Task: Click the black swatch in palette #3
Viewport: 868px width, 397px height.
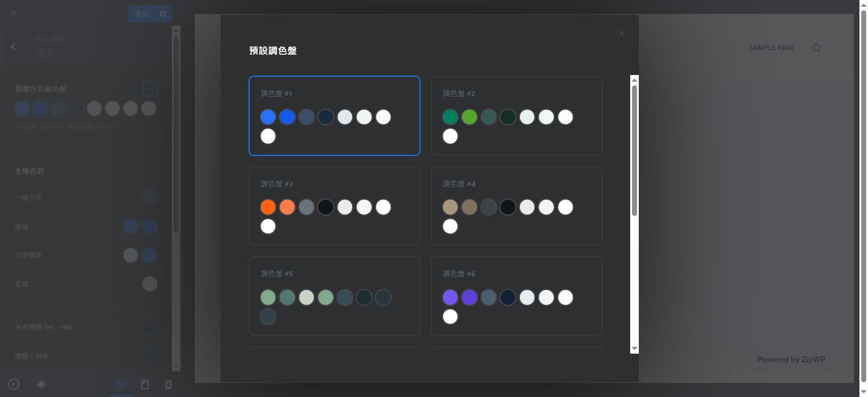Action: (x=325, y=207)
